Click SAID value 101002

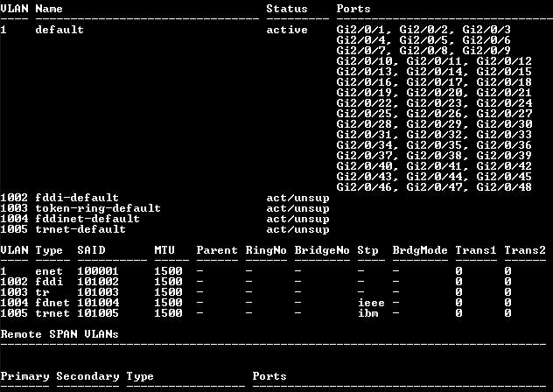point(98,282)
